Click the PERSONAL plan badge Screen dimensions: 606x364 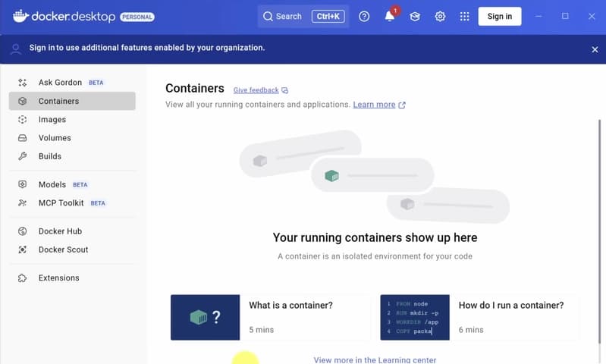point(137,17)
